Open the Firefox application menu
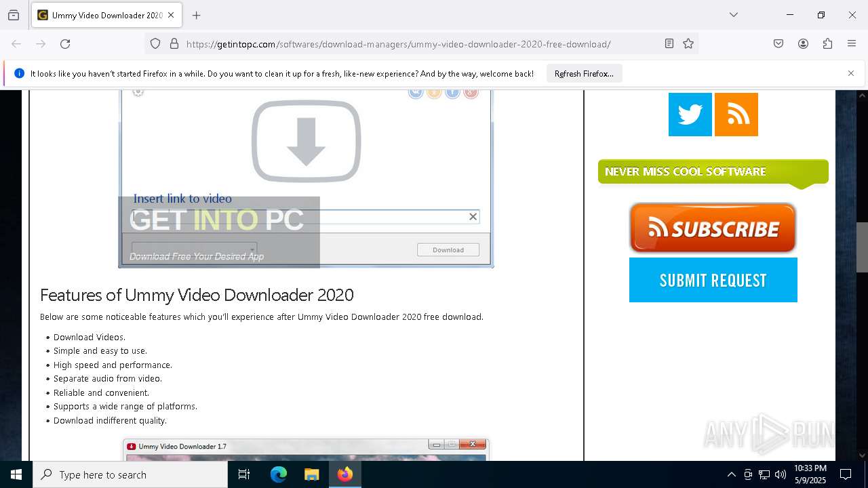The height and width of the screenshot is (488, 868). 852,43
